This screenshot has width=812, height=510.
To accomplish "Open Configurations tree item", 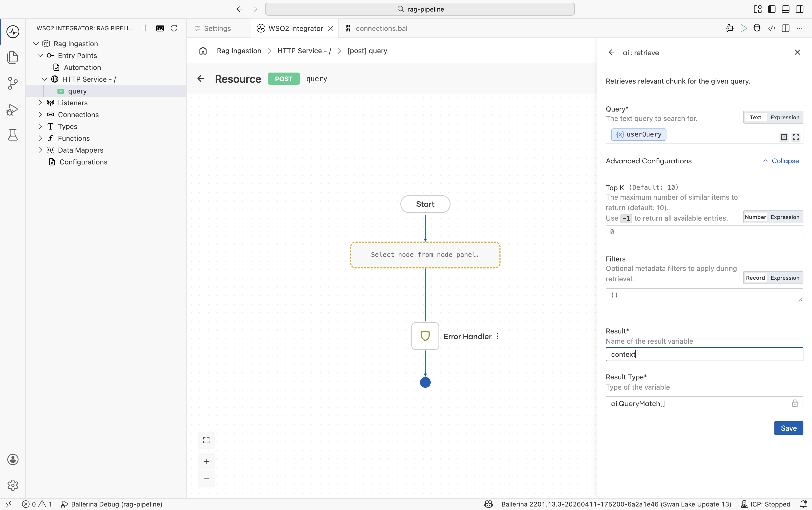I will (83, 162).
